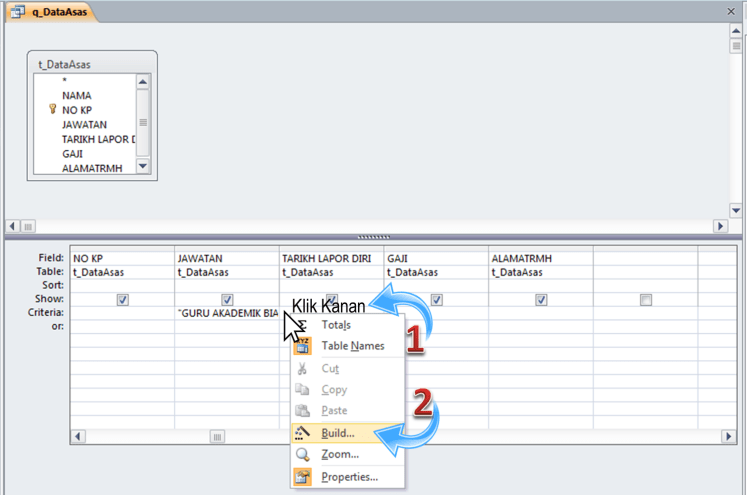This screenshot has width=747, height=495.
Task: Enable Show checkbox in the empty column
Action: (x=645, y=299)
